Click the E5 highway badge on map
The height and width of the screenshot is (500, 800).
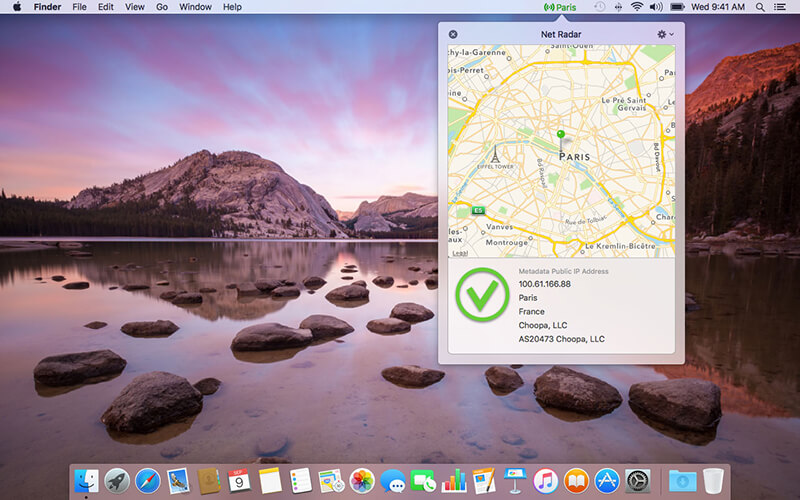(x=478, y=211)
